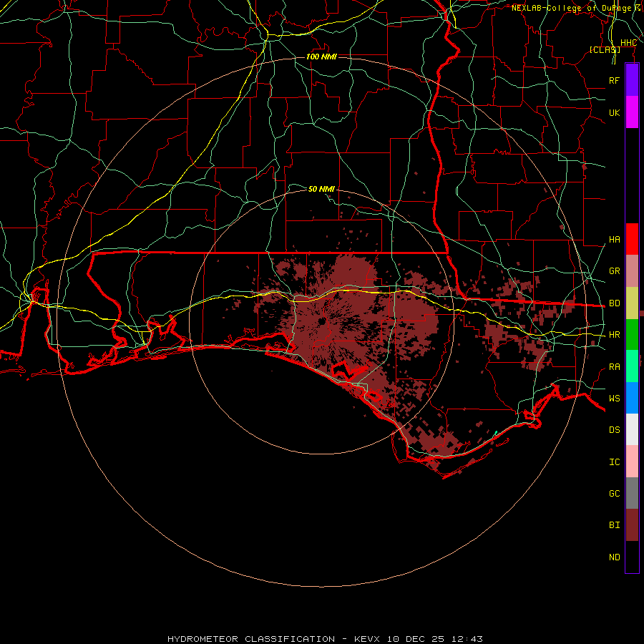Image resolution: width=644 pixels, height=644 pixels.
Task: Click the 'IC' legend label
Action: click(x=614, y=462)
